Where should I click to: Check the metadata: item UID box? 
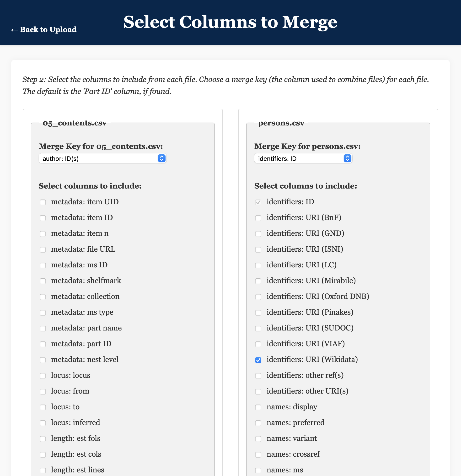[43, 202]
